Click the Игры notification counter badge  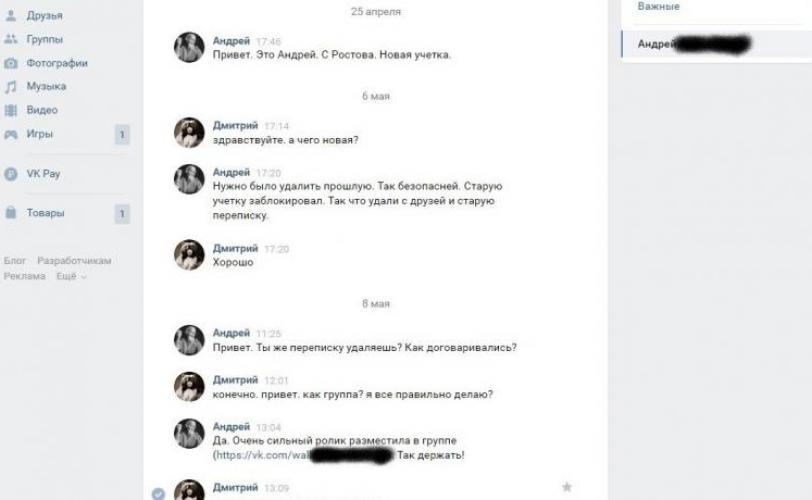[x=122, y=135]
